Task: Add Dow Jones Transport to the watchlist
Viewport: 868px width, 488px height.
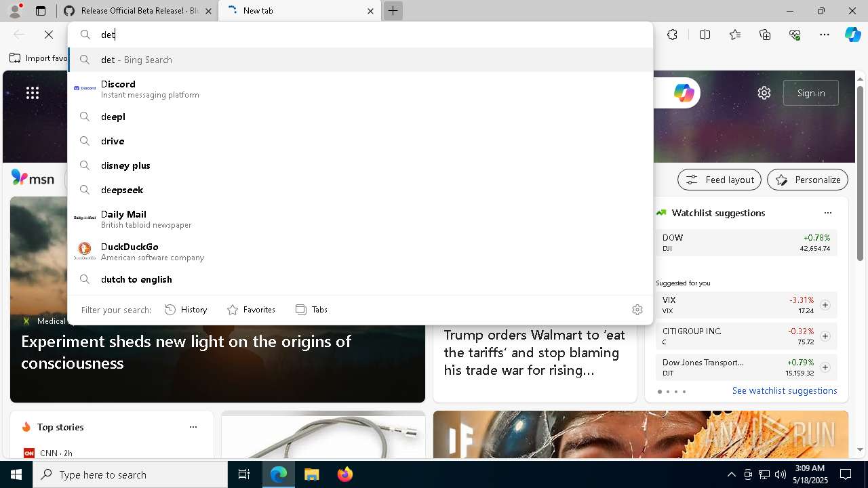Action: [825, 367]
